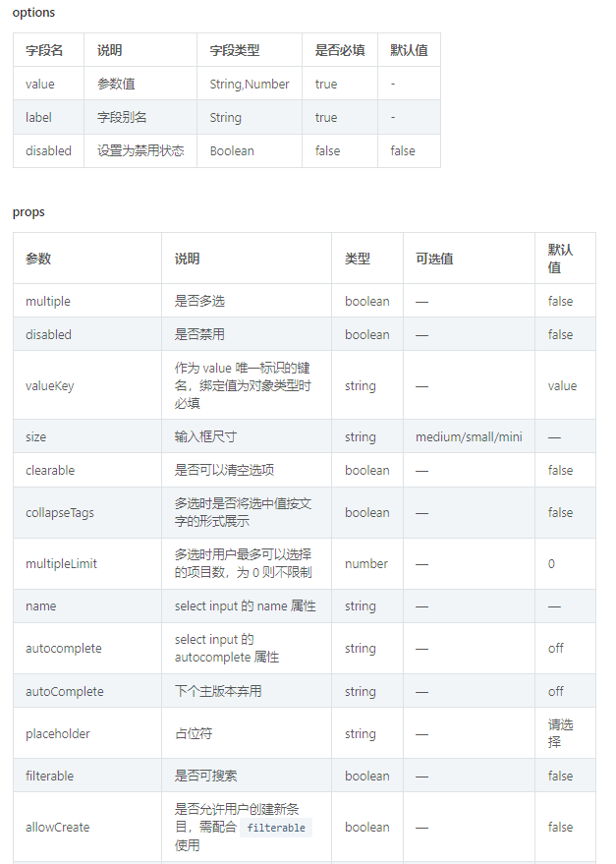
Task: Select the '是否多选' description cell
Action: tap(247, 301)
